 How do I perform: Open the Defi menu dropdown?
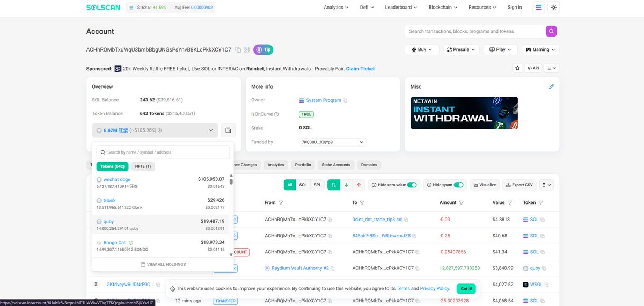click(x=367, y=8)
